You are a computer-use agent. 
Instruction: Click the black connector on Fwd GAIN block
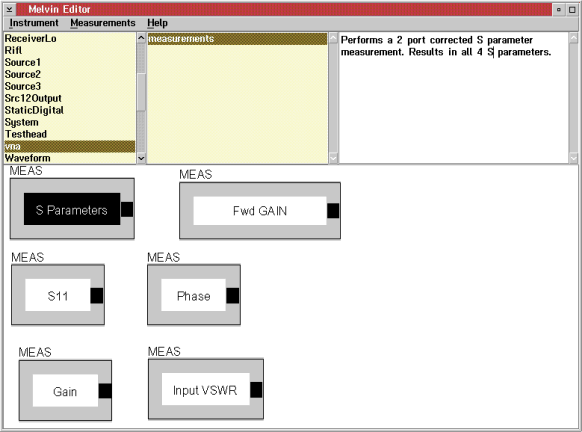(x=333, y=211)
